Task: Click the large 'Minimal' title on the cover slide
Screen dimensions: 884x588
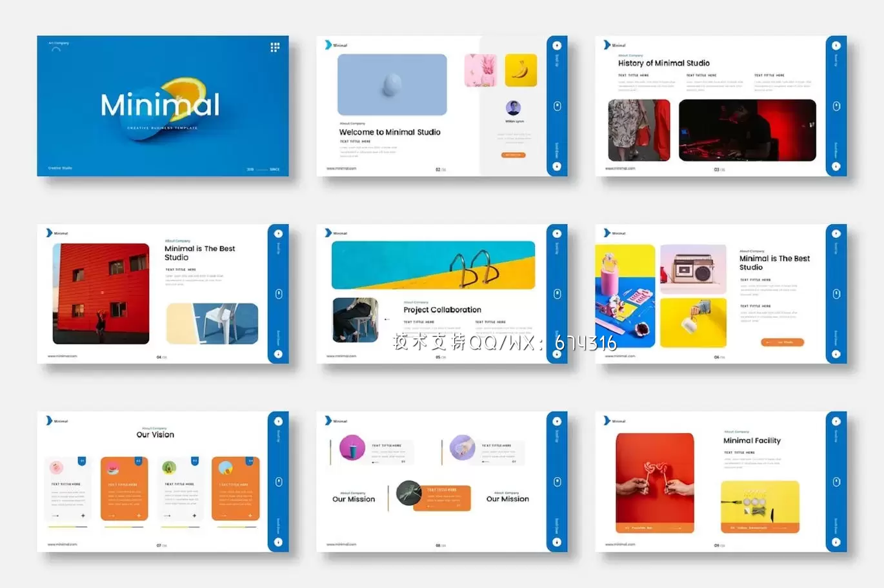Action: [160, 104]
